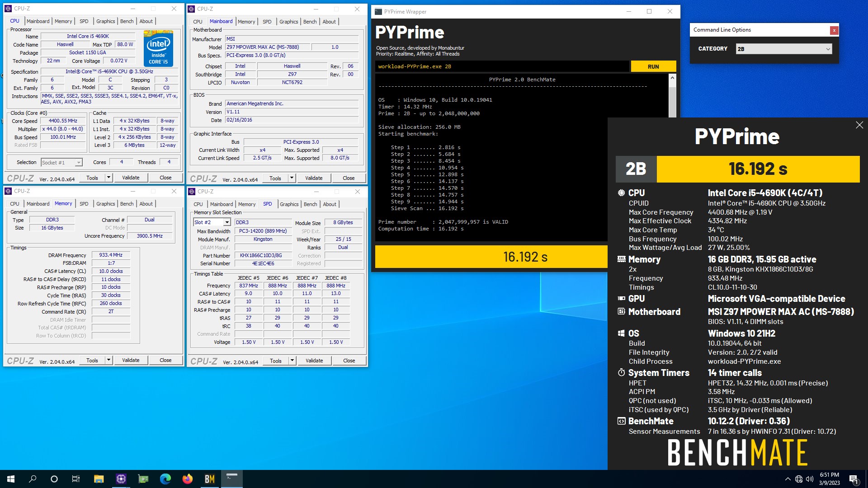Click the GPU icon in BenchMate results

point(621,299)
